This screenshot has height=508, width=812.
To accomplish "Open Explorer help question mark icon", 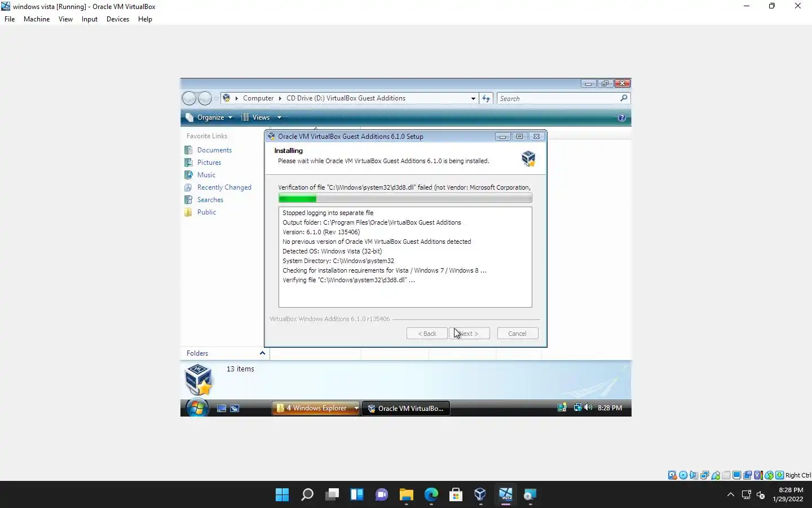I will coord(621,117).
